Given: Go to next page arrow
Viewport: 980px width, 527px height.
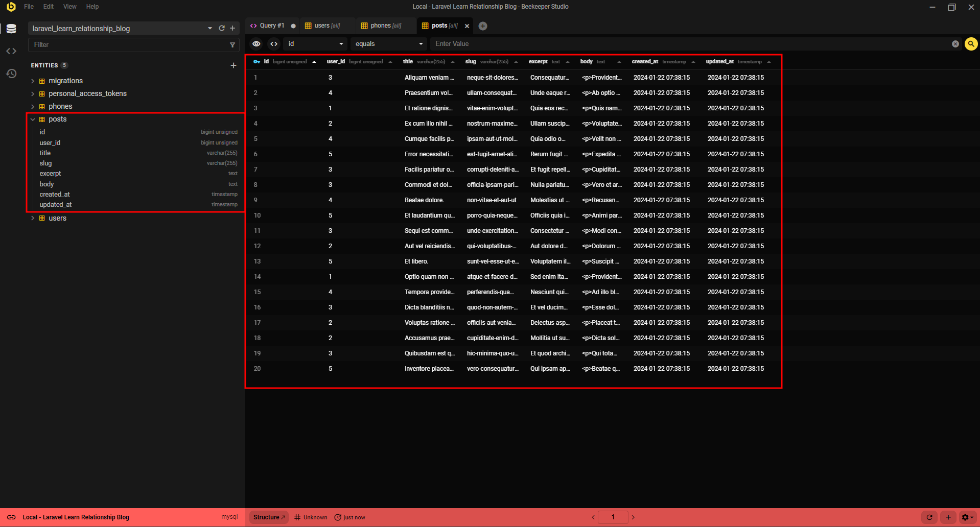Looking at the screenshot, I should pyautogui.click(x=633, y=517).
